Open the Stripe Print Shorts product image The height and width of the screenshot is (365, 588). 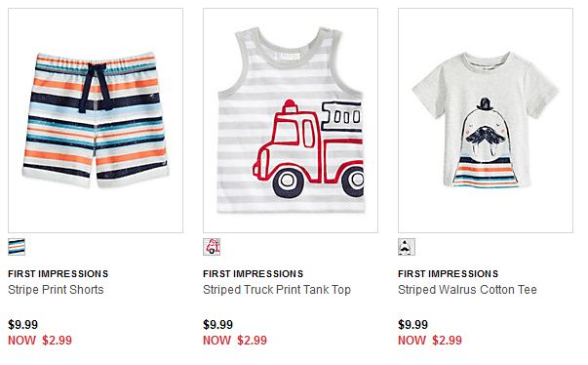pos(96,120)
